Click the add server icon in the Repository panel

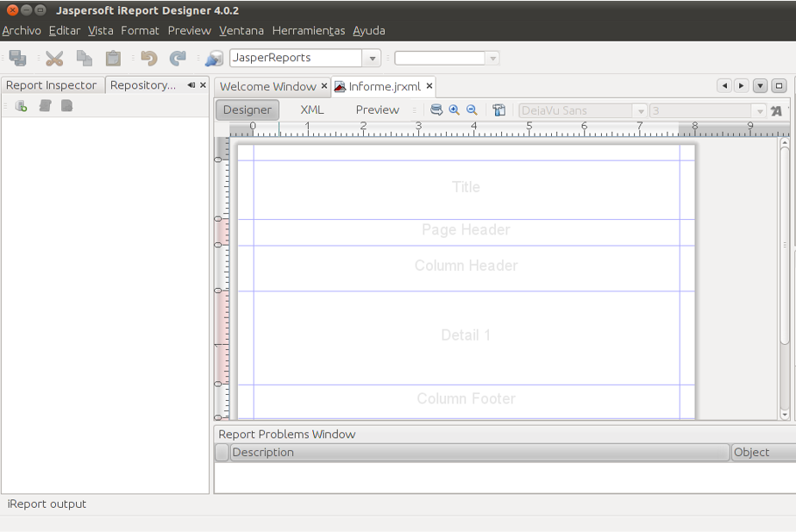pos(22,105)
